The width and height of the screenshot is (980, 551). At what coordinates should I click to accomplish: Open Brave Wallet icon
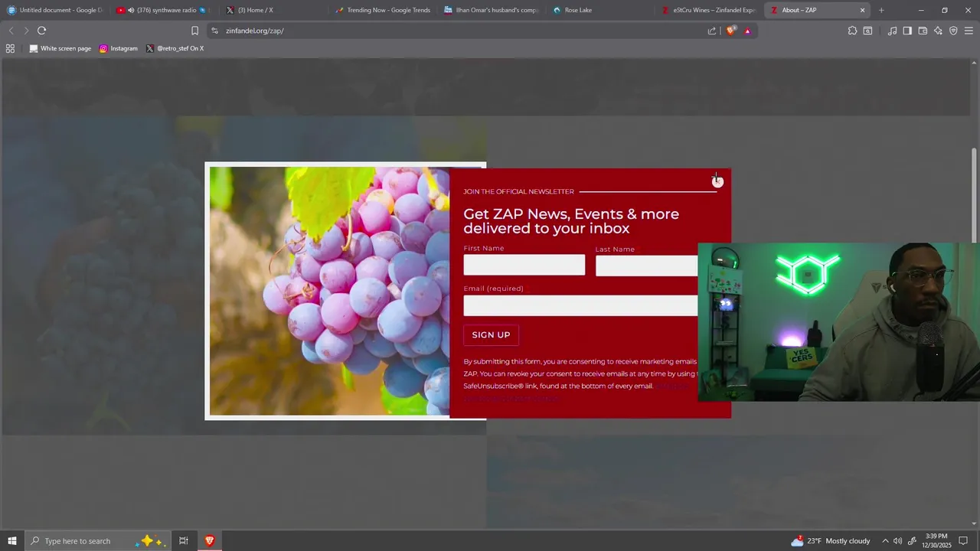coord(923,31)
